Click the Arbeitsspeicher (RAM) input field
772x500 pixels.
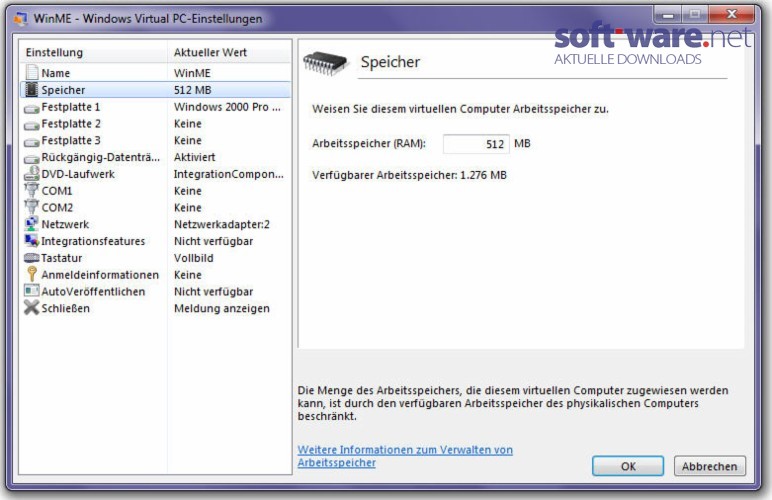476,144
